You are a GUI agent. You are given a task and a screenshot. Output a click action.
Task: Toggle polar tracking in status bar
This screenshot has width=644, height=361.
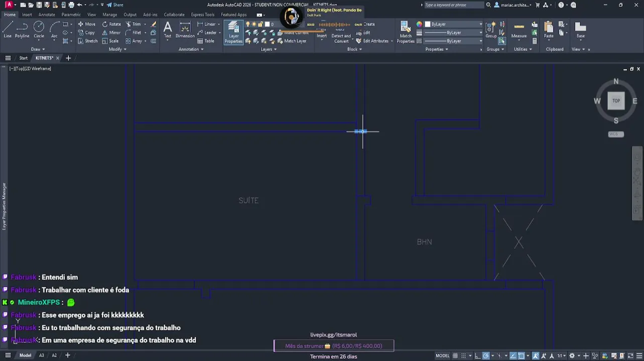coord(486,355)
